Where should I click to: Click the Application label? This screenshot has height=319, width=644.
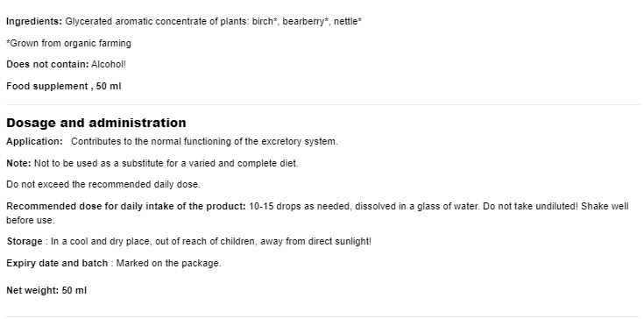click(x=34, y=142)
